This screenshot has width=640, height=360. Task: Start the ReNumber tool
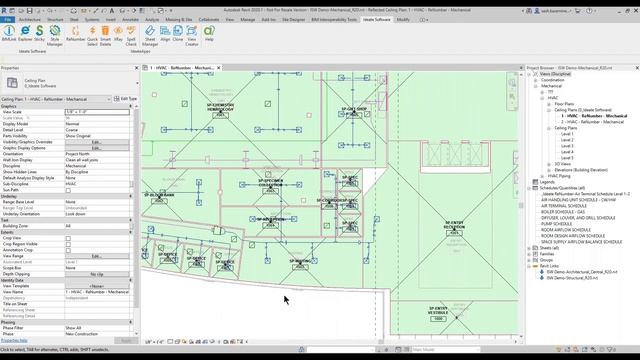click(x=76, y=33)
